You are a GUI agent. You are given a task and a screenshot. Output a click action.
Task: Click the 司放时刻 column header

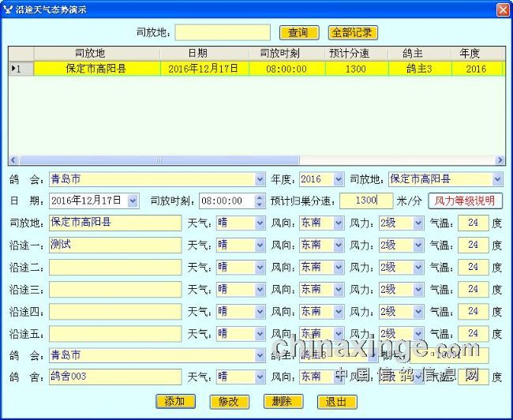pos(287,54)
